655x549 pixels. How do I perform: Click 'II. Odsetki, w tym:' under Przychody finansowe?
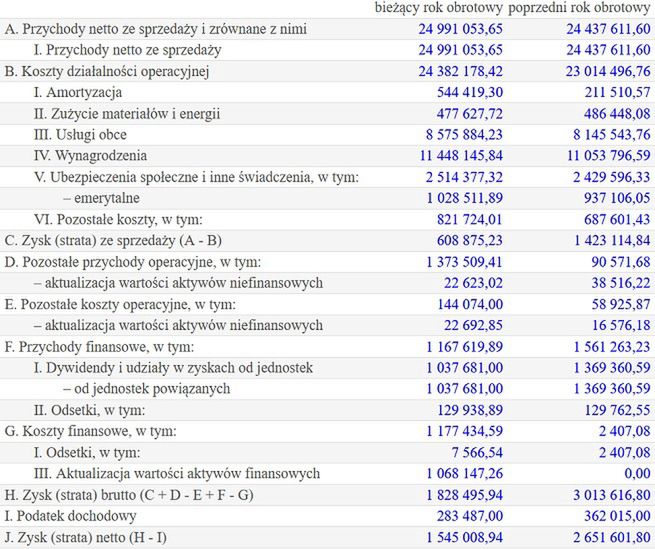pos(89,410)
